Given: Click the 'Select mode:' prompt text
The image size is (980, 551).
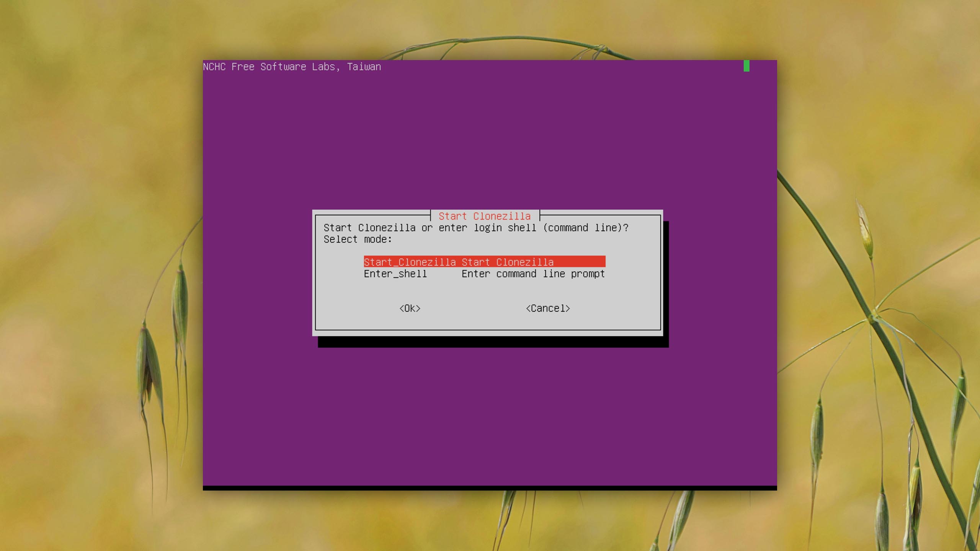Looking at the screenshot, I should (x=358, y=240).
